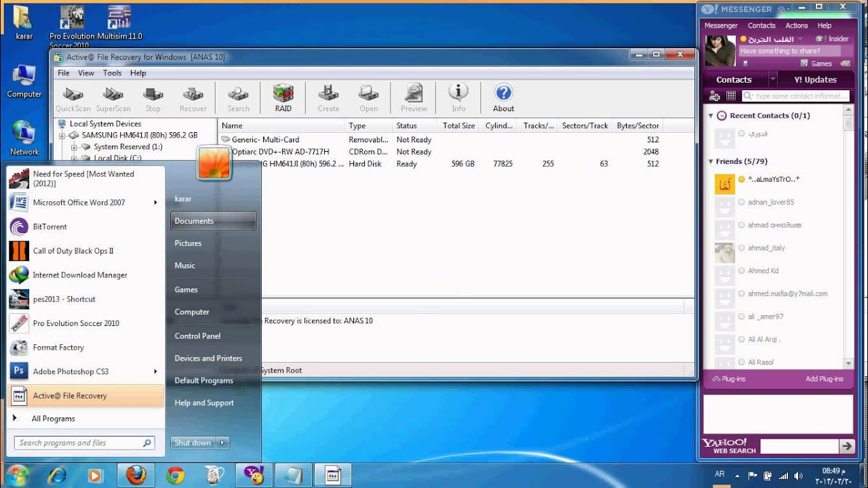Click the Firefox taskbar icon

click(136, 475)
